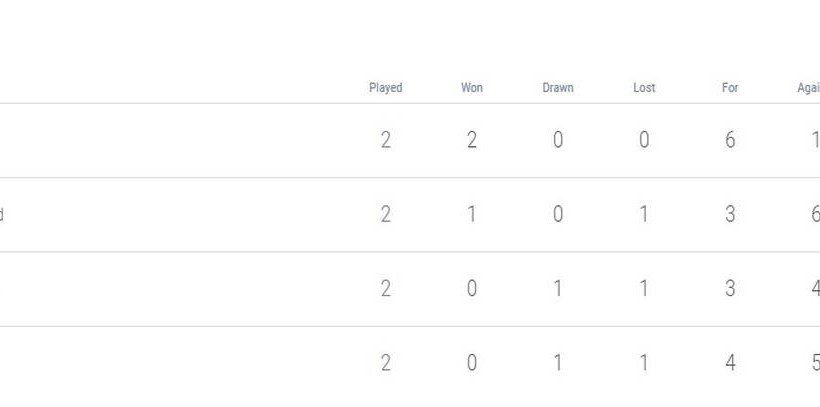Select the first row's For value 6
The image size is (820, 407).
tap(730, 140)
